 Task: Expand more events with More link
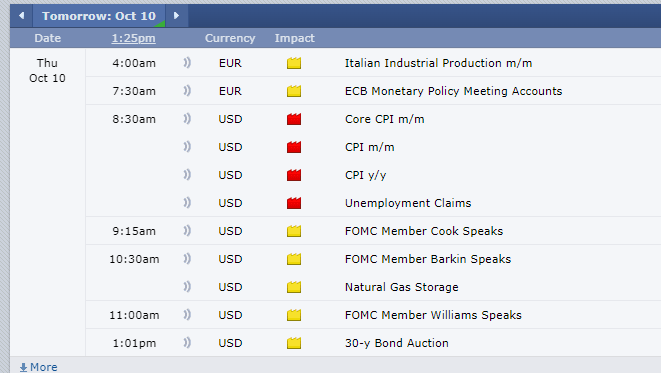(38, 367)
